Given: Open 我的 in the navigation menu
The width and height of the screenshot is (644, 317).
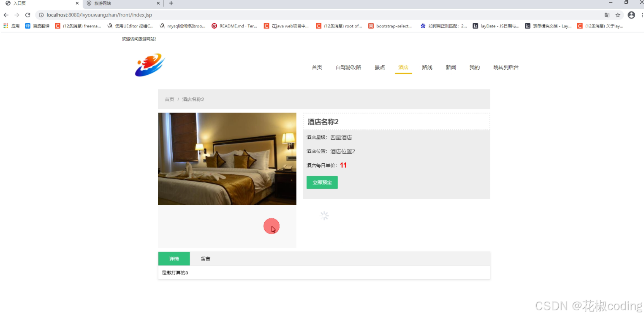Looking at the screenshot, I should pos(475,68).
